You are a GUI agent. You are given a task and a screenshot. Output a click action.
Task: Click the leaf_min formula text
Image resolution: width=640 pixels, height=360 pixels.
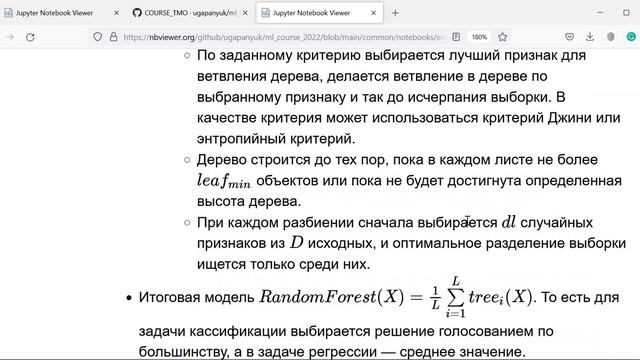(x=224, y=181)
